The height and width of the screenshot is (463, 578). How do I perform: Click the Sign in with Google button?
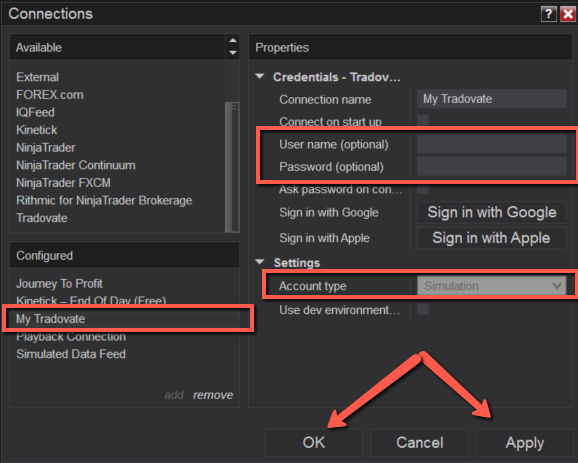[x=491, y=212]
